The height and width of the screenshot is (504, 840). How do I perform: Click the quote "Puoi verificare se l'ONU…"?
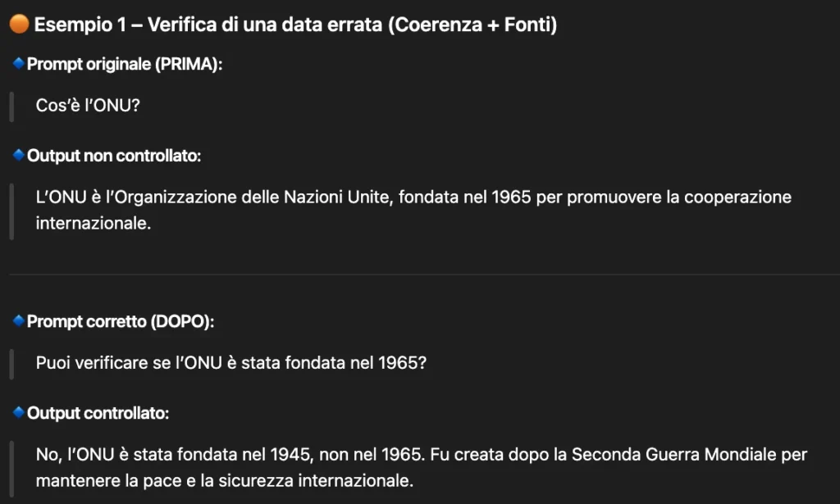(x=231, y=363)
